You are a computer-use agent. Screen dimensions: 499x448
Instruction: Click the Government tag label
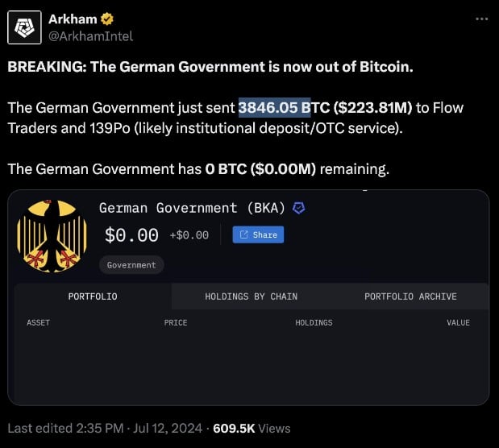point(131,264)
